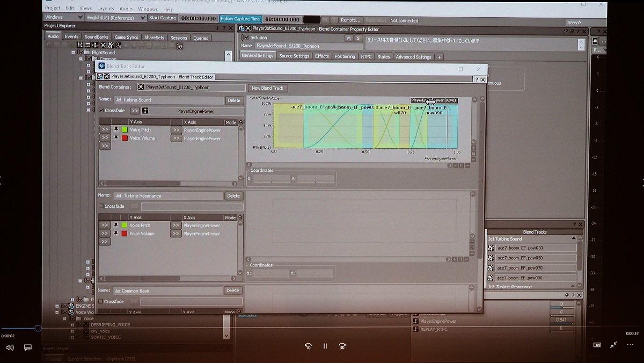Click the pin icon beside Voice Volume in Jet Turbine Sound
The height and width of the screenshot is (363, 644).
116,138
